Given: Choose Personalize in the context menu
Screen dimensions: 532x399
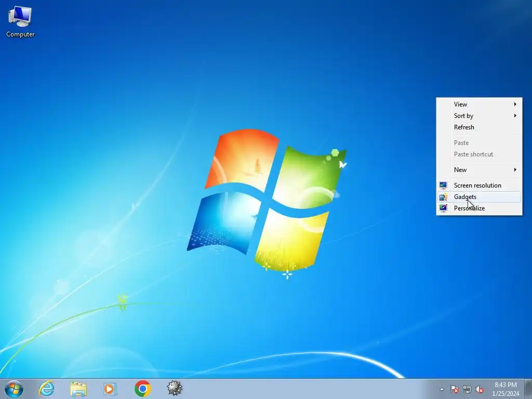Looking at the screenshot, I should pyautogui.click(x=479, y=208).
